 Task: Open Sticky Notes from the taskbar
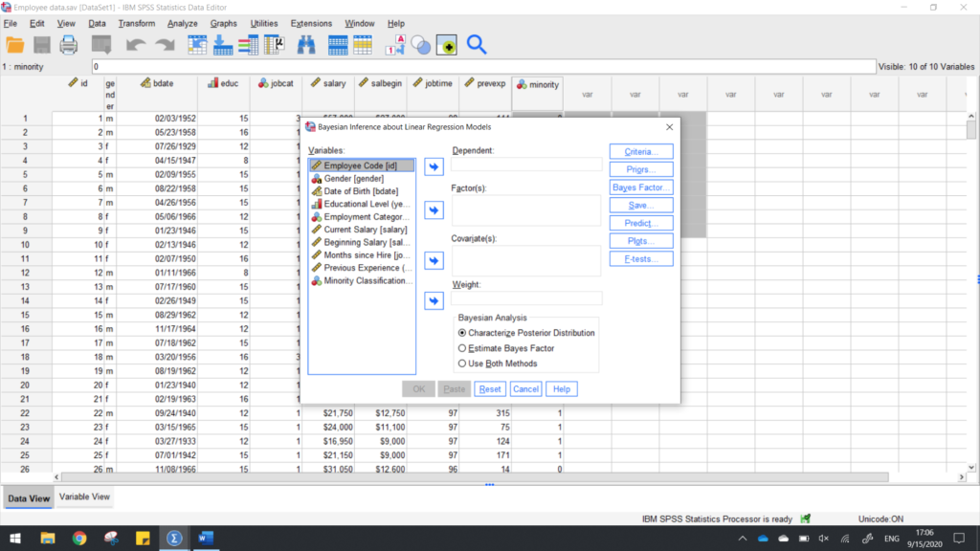point(143,538)
